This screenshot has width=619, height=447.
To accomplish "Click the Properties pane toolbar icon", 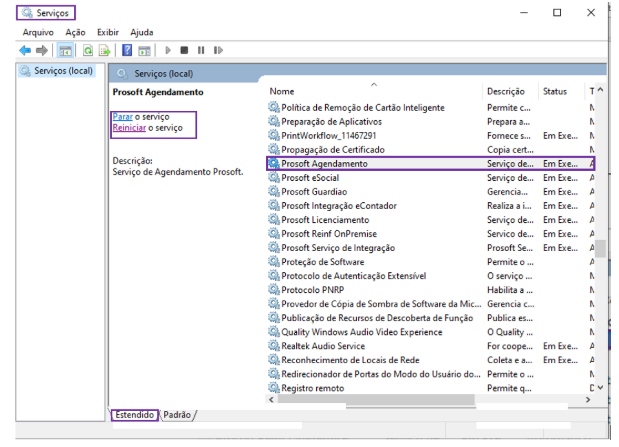I will 144,50.
